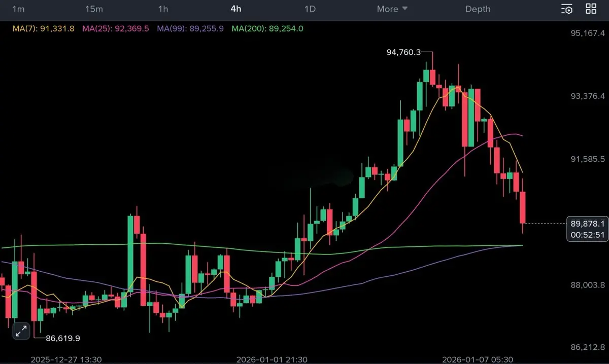The width and height of the screenshot is (609, 364).
Task: Open the Depth chart tab
Action: coord(478,9)
